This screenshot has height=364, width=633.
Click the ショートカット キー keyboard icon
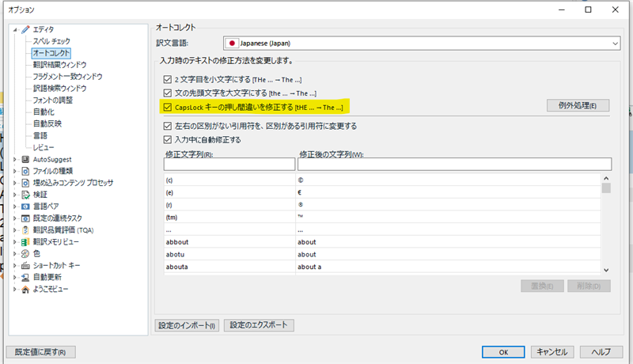(25, 266)
